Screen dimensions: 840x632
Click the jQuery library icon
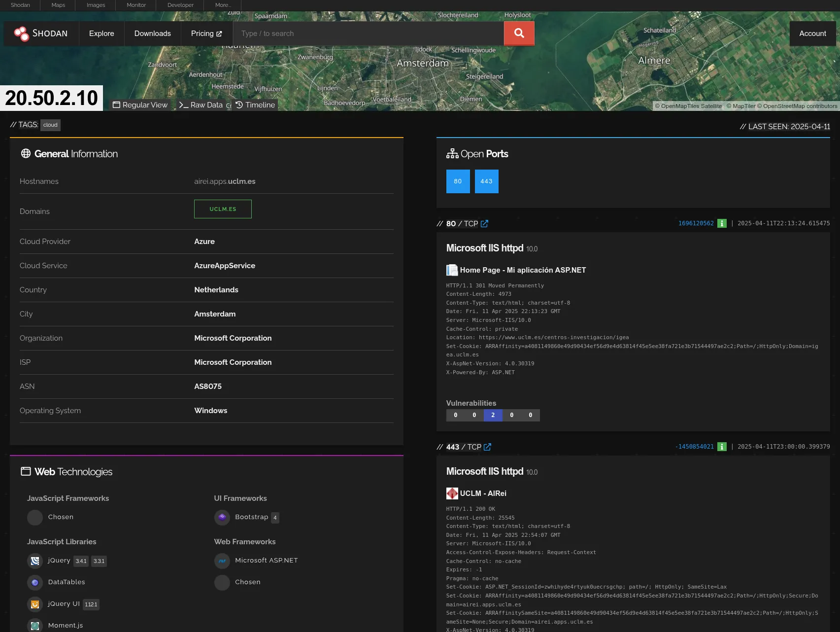coord(35,561)
